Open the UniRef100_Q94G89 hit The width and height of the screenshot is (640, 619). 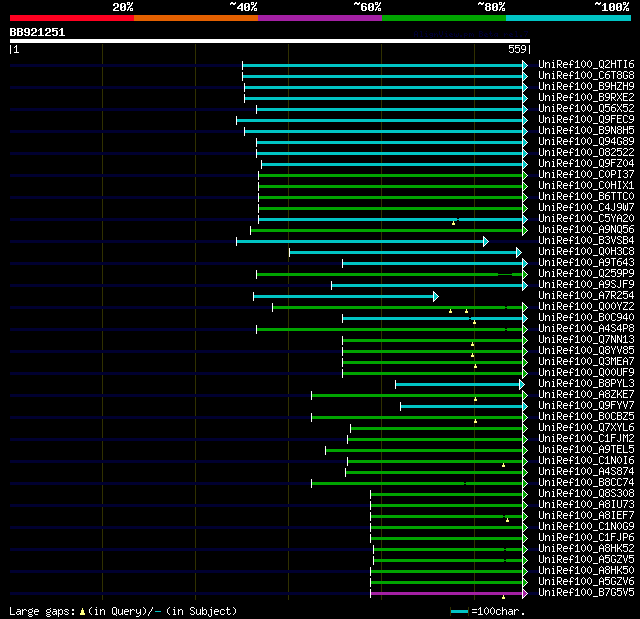(x=586, y=142)
